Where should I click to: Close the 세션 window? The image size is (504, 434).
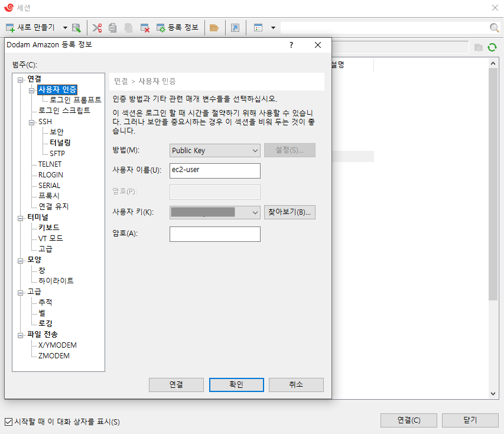click(x=495, y=8)
